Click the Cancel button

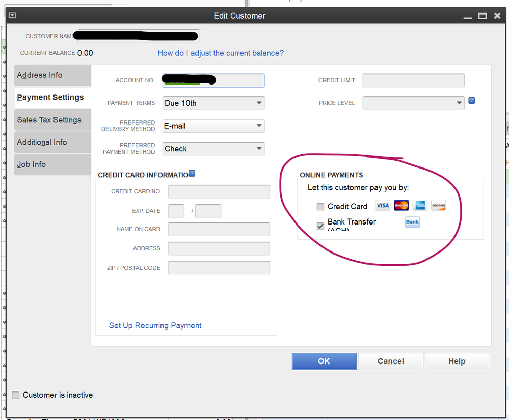(390, 361)
